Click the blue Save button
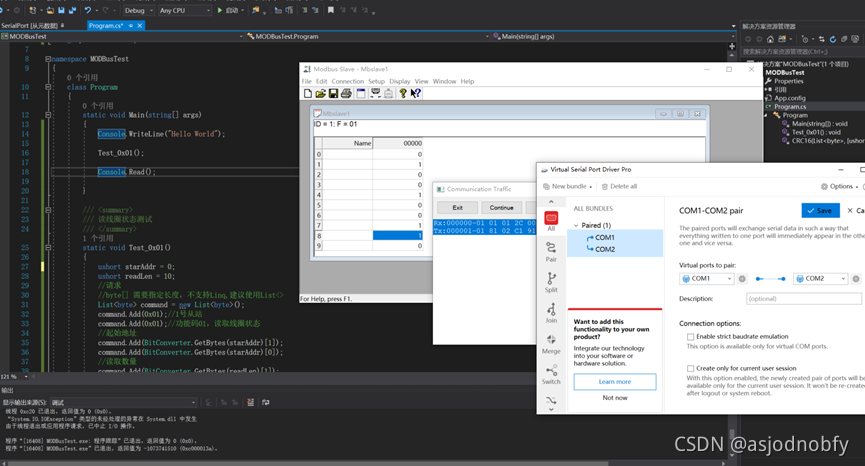Screen dimensions: 865x466 [821, 210]
